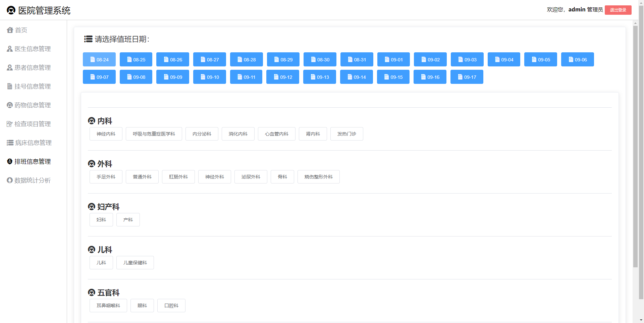Click the 医院管理系统 title text

[x=44, y=10]
